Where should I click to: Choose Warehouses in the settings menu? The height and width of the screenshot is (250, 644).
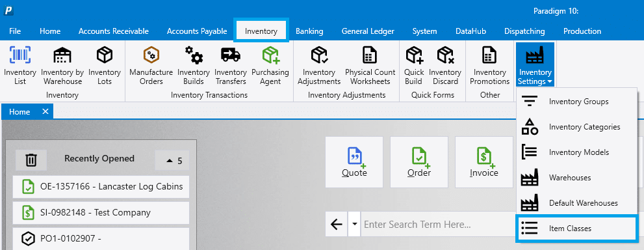[576, 178]
